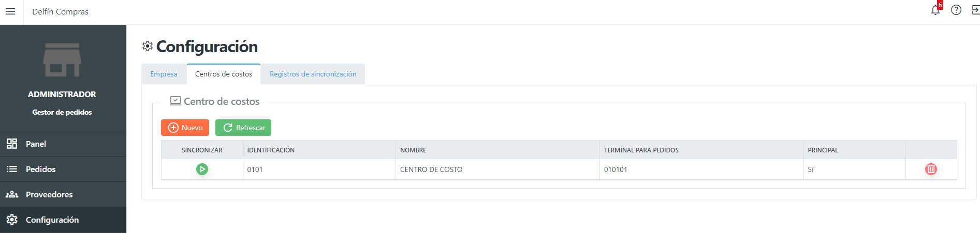This screenshot has height=233, width=980.
Task: Click the logout icon at top right
Action: (x=975, y=10)
